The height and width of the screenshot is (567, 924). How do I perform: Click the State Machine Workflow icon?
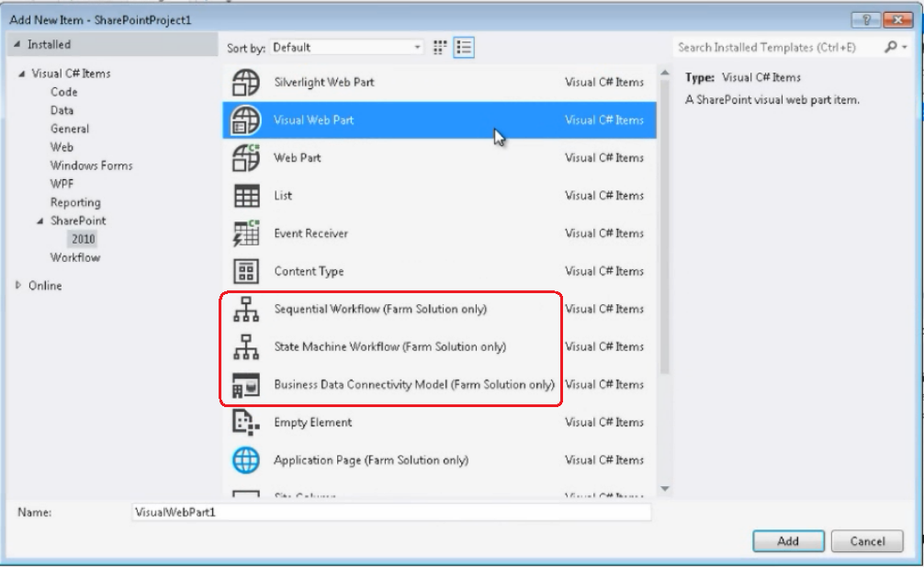[246, 346]
